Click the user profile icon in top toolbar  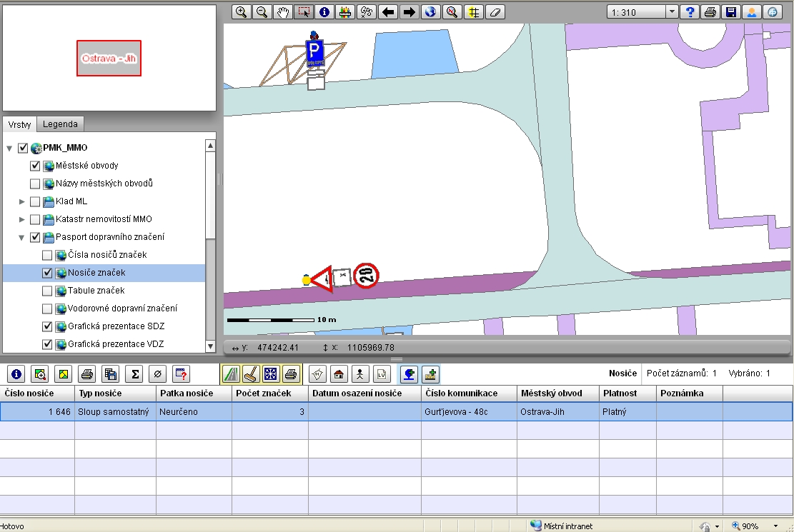[751, 12]
